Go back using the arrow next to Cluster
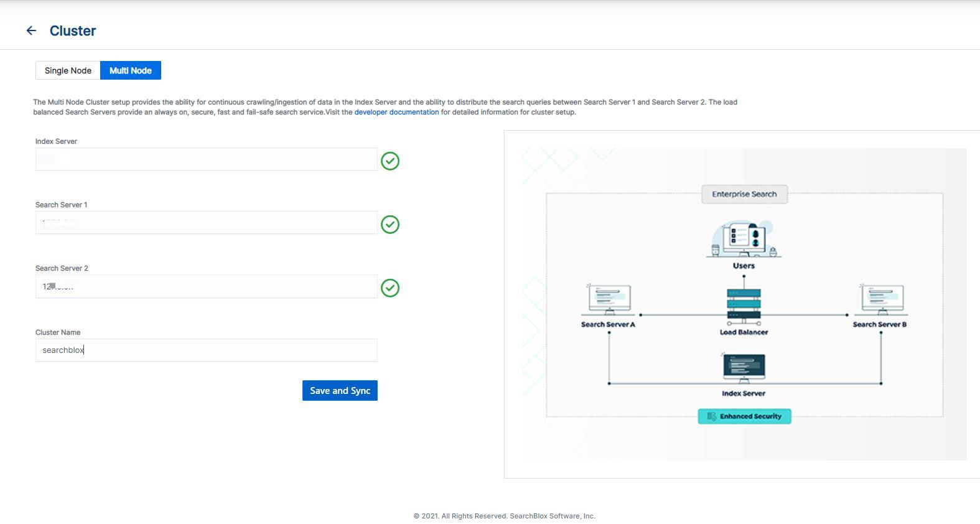This screenshot has height=524, width=980. [x=31, y=30]
